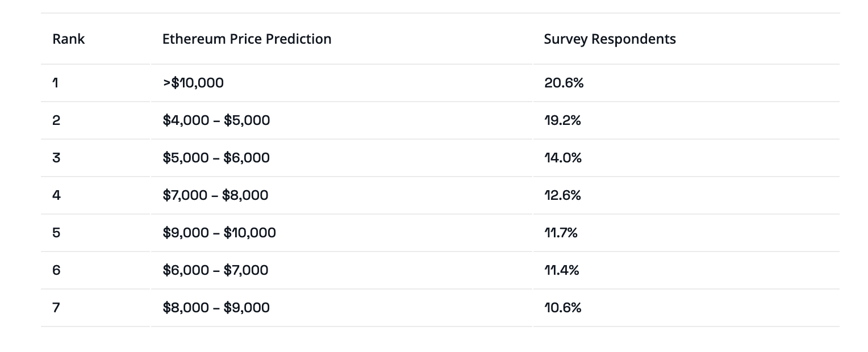Click the $9,000 – $10,000 price cell
The image size is (868, 352).
[x=219, y=233]
